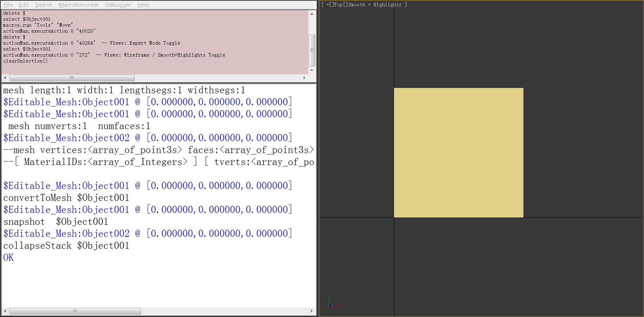This screenshot has width=644, height=317.
Task: Open the MacroRecorder menu
Action: (x=79, y=5)
